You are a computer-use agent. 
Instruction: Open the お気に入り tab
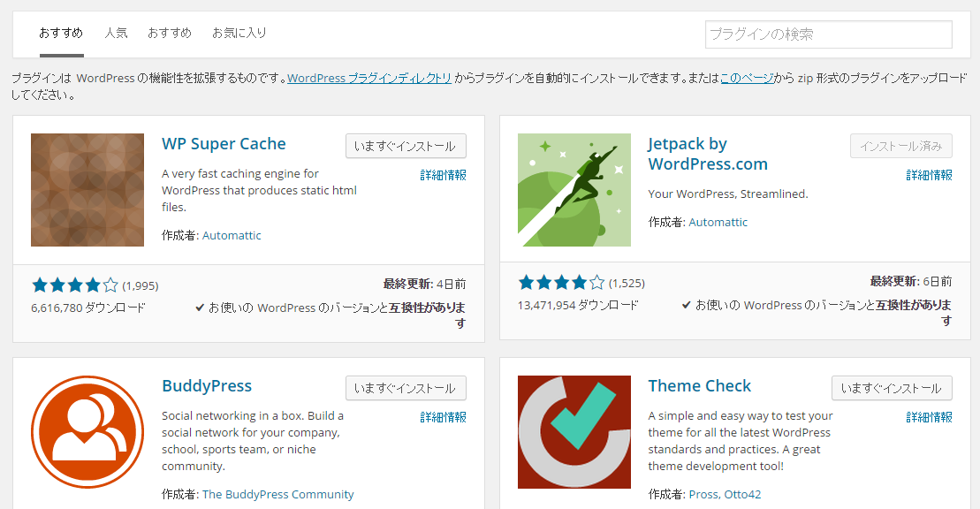(x=239, y=33)
